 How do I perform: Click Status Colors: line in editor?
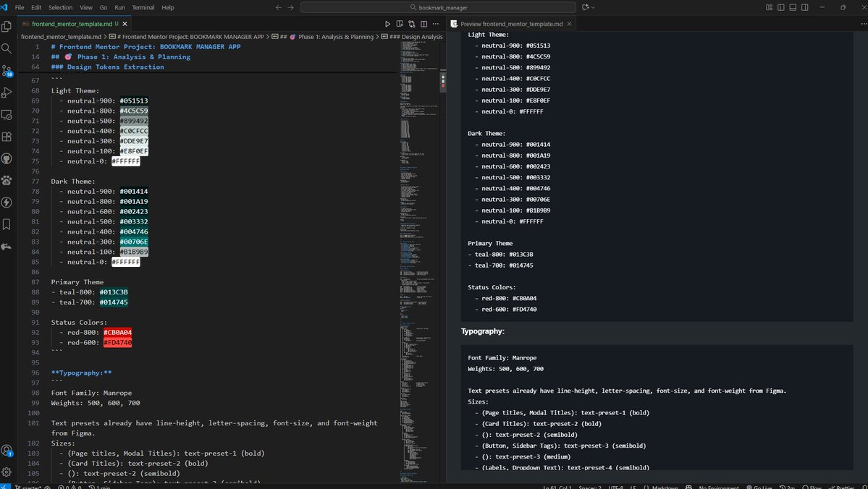click(x=79, y=323)
